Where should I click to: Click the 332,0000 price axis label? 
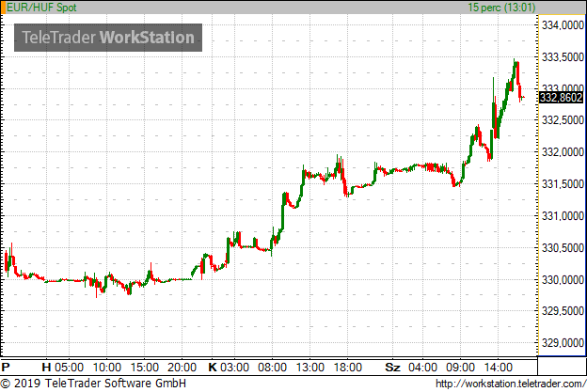click(x=563, y=152)
